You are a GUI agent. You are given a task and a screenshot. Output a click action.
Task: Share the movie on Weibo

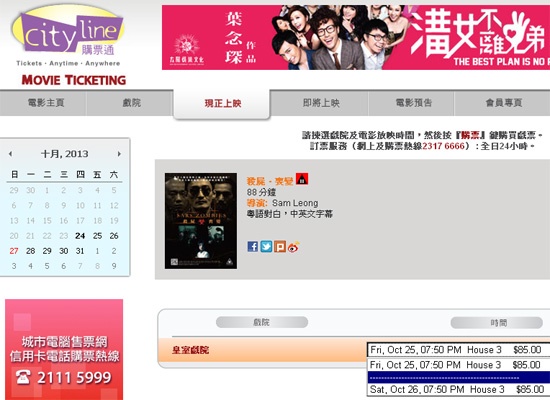coord(294,247)
